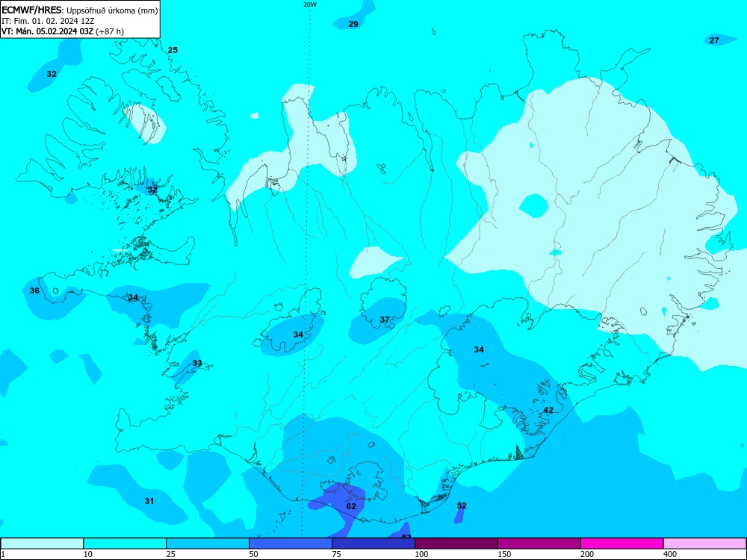Click the precipitation value 31 on the map
This screenshot has width=747, height=560.
(149, 501)
